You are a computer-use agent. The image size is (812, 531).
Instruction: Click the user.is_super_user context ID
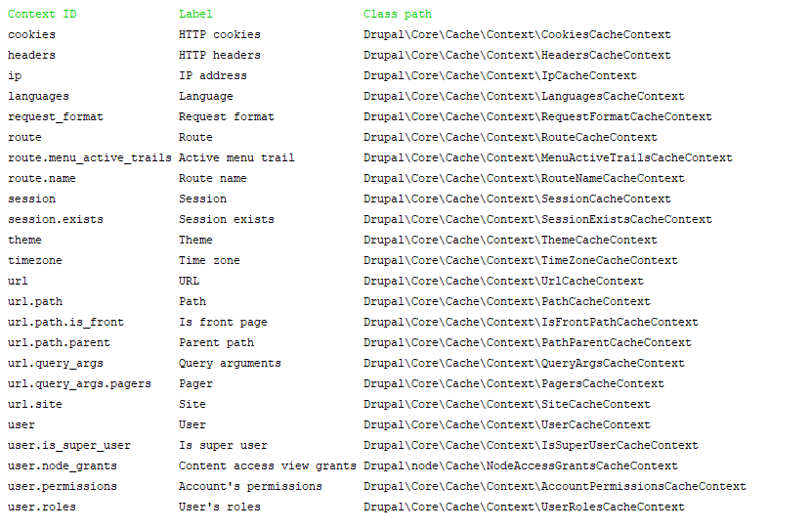pyautogui.click(x=69, y=445)
